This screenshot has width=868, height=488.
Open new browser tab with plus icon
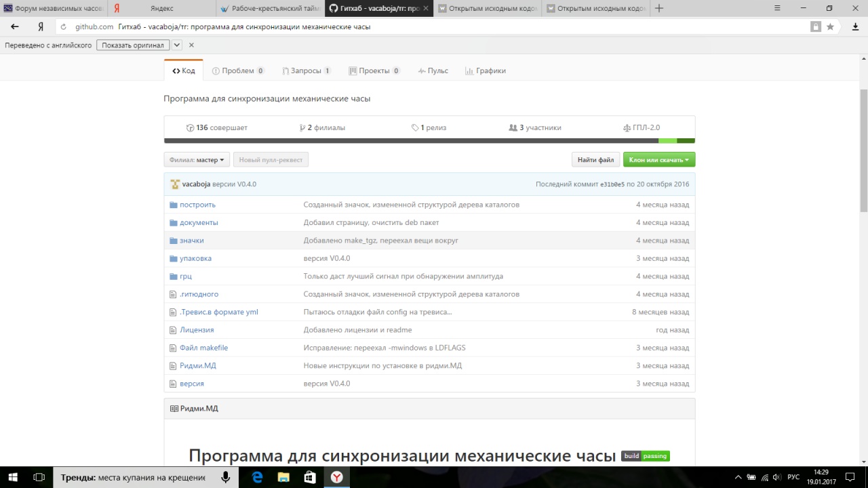659,8
